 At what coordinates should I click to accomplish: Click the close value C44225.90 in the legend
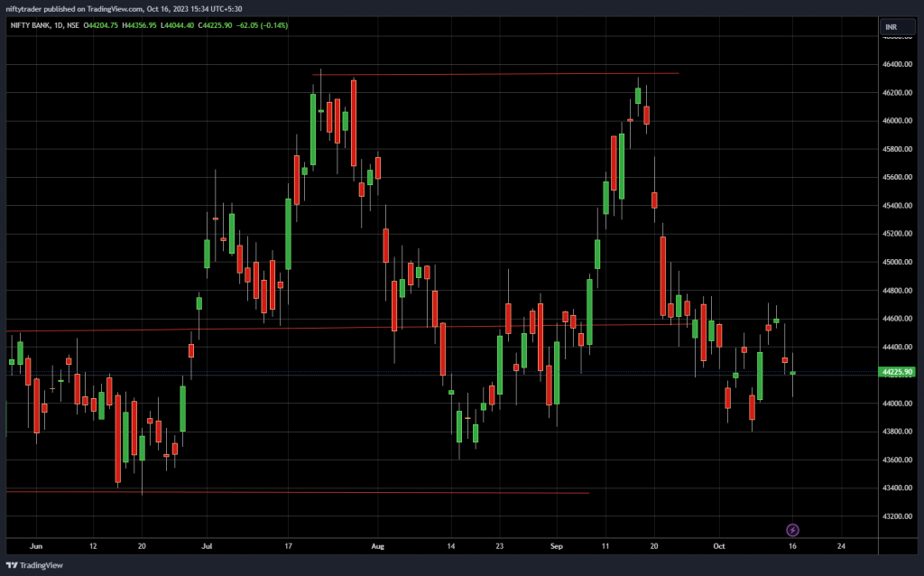tap(215, 25)
